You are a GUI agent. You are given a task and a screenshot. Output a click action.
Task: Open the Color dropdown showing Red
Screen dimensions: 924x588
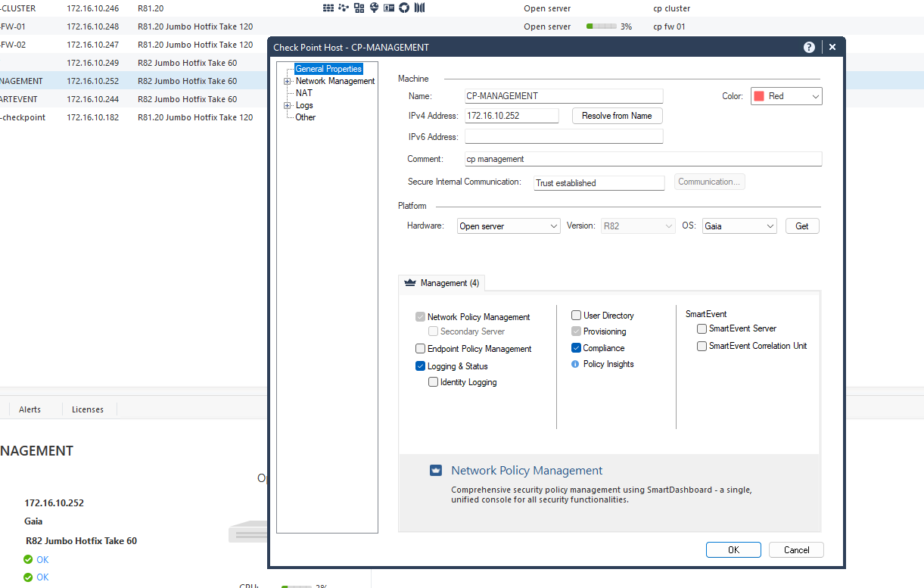786,96
